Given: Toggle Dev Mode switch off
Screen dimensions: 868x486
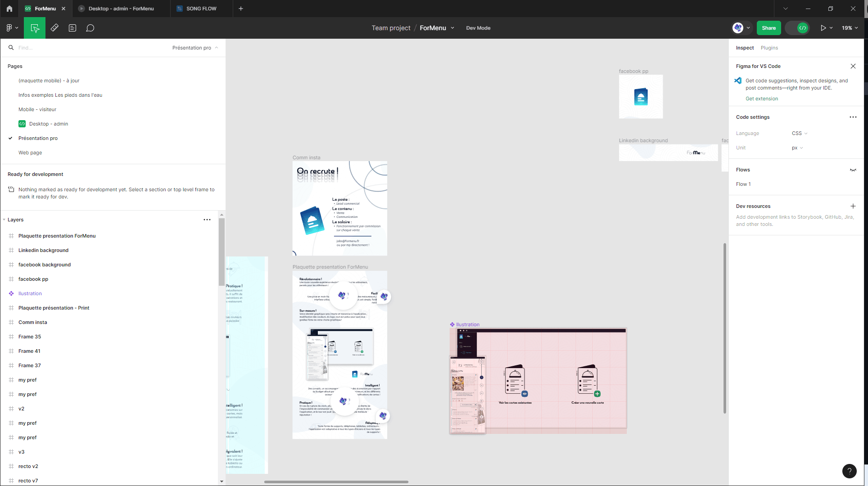Looking at the screenshot, I should click(798, 28).
